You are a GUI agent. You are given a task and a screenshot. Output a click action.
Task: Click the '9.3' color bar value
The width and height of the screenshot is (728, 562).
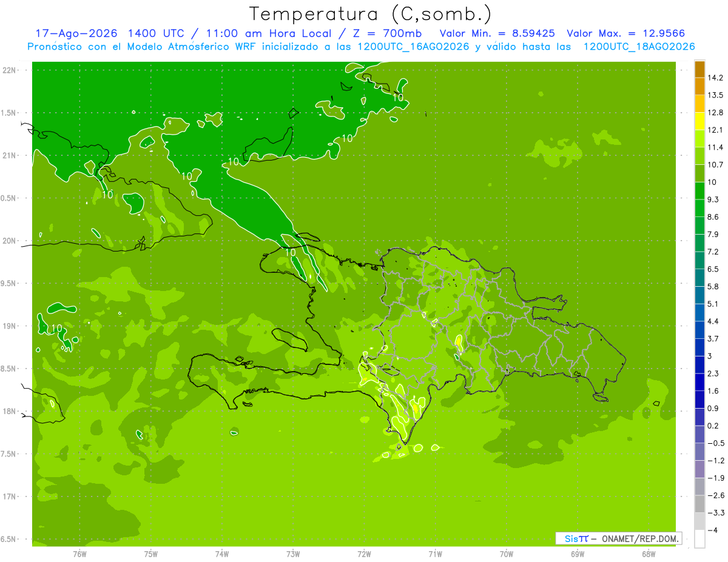tap(713, 199)
